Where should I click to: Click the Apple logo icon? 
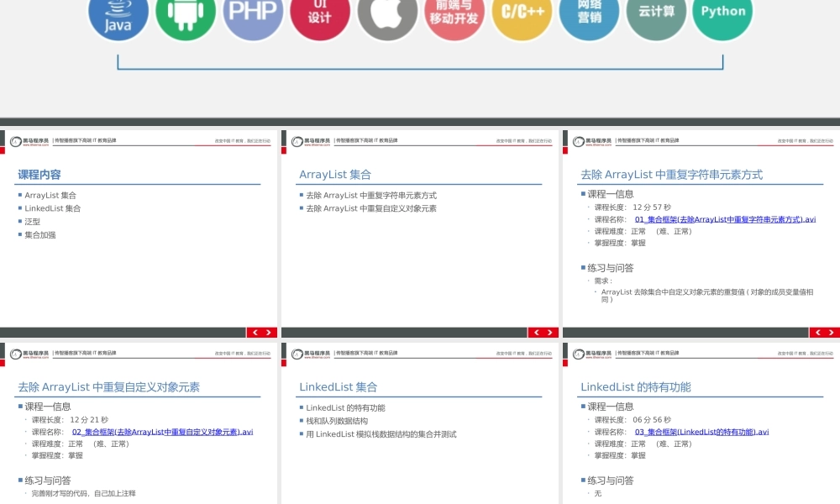point(387,17)
